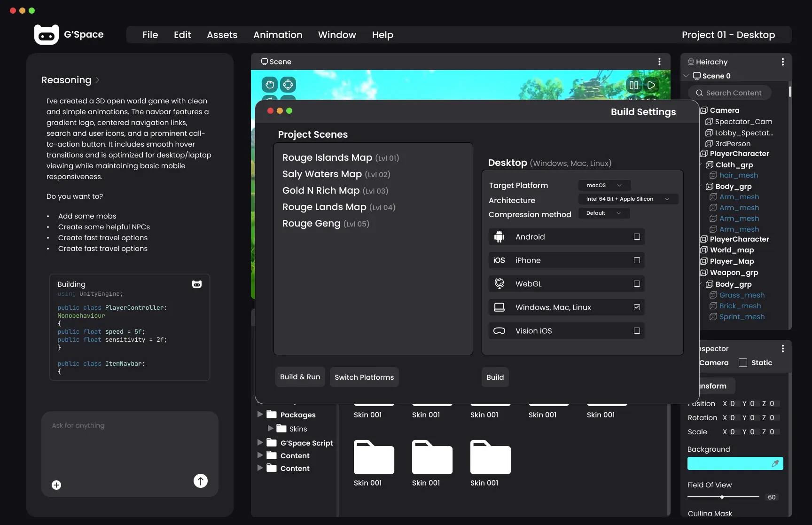Adjust the Field Of View slider
Image resolution: width=812 pixels, height=525 pixels.
click(x=723, y=497)
